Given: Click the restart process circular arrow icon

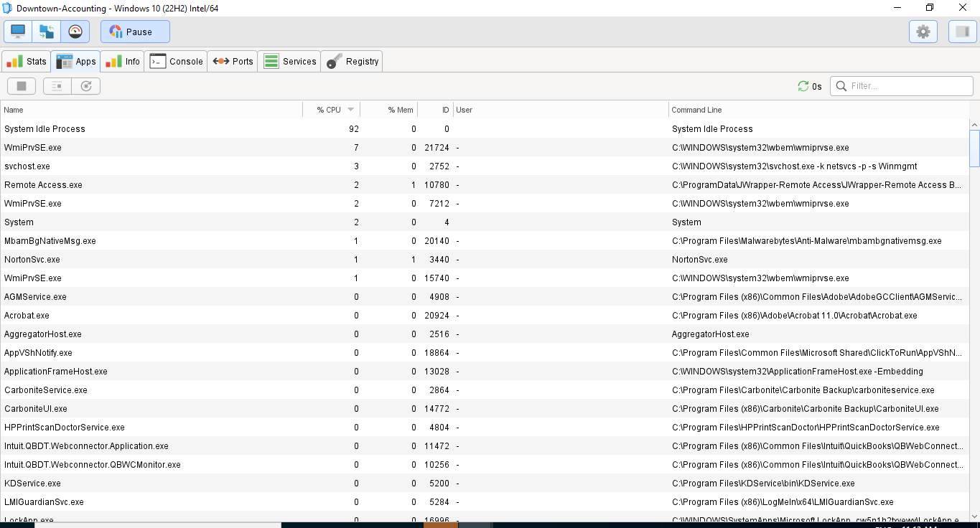Looking at the screenshot, I should [86, 86].
